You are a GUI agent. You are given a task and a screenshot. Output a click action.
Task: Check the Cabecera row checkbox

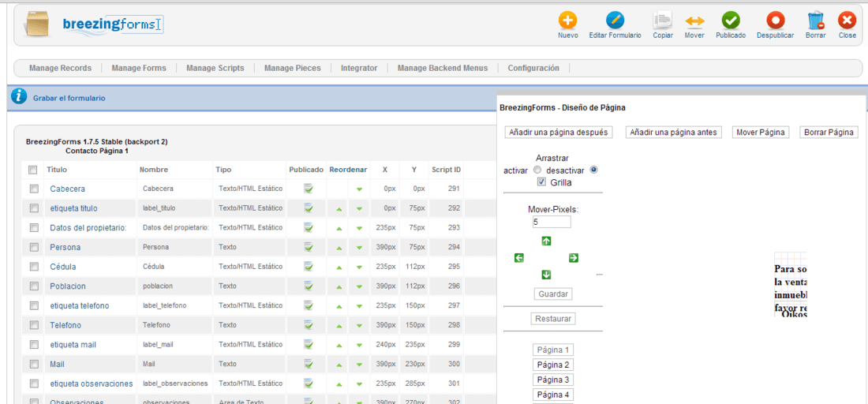pos(34,189)
